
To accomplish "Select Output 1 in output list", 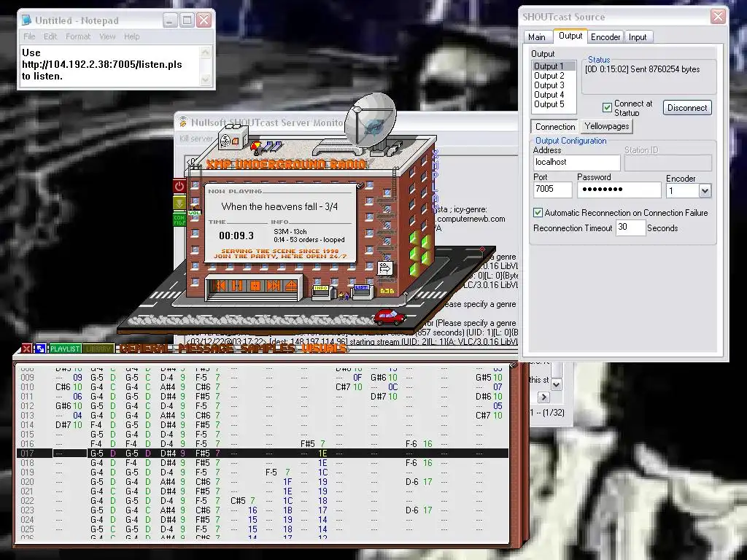I will 554,66.
